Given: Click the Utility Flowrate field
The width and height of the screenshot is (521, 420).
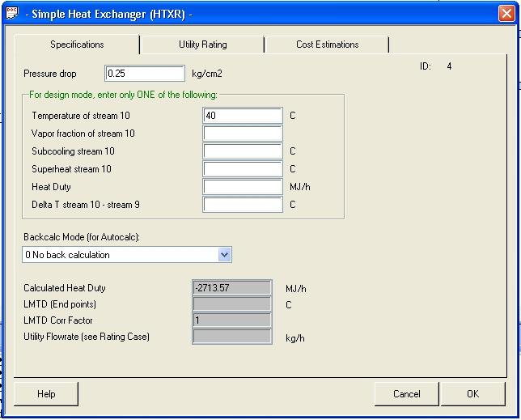Looking at the screenshot, I should tap(232, 337).
